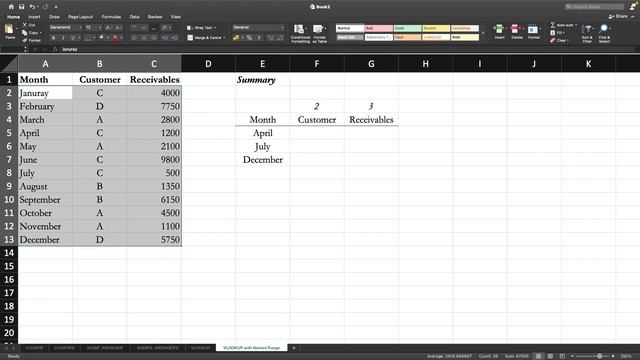
Task: Open the Garamond font name dropdown
Action: click(x=66, y=27)
